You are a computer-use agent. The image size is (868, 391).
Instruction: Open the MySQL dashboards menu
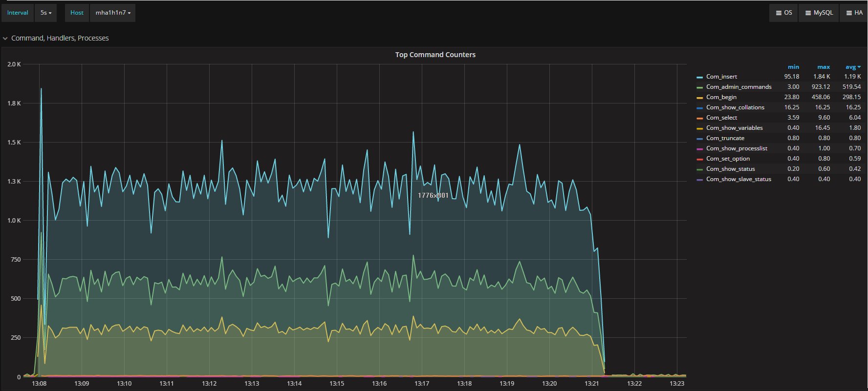pos(819,13)
